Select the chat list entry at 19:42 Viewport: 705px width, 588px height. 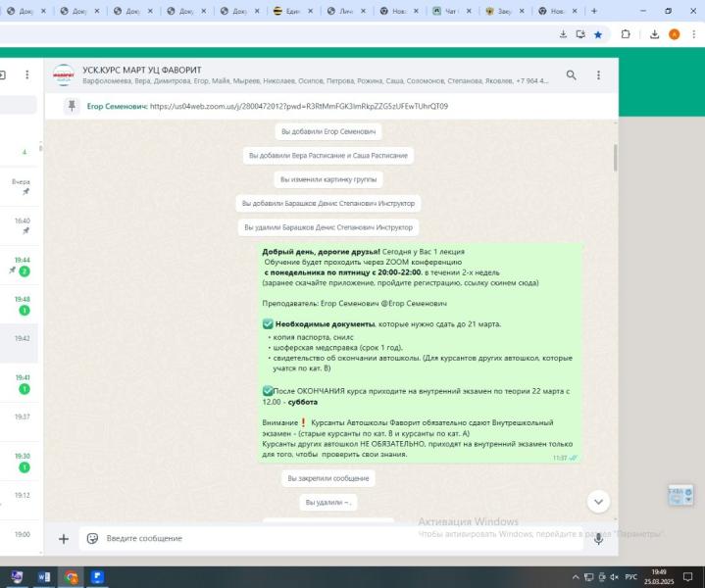point(19,344)
